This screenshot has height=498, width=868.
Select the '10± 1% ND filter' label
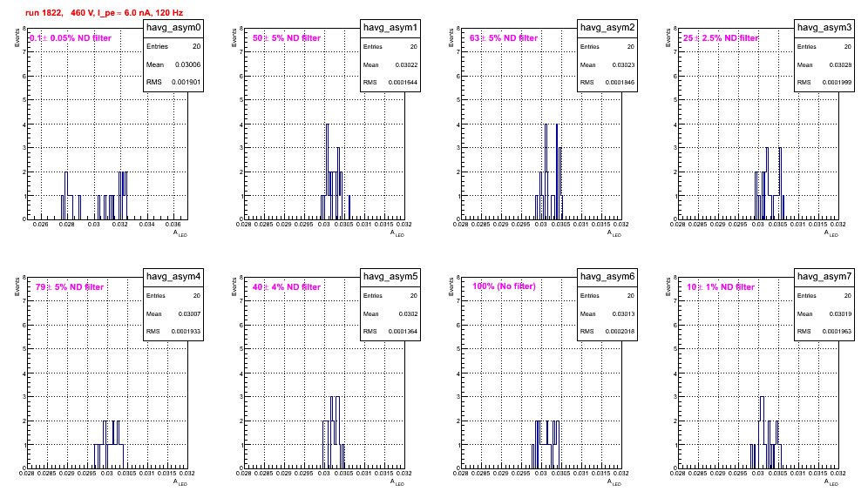click(x=721, y=287)
